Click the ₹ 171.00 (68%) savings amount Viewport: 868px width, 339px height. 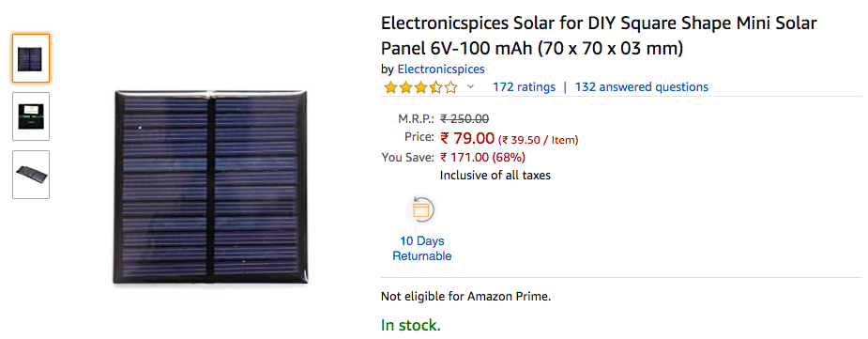482,158
